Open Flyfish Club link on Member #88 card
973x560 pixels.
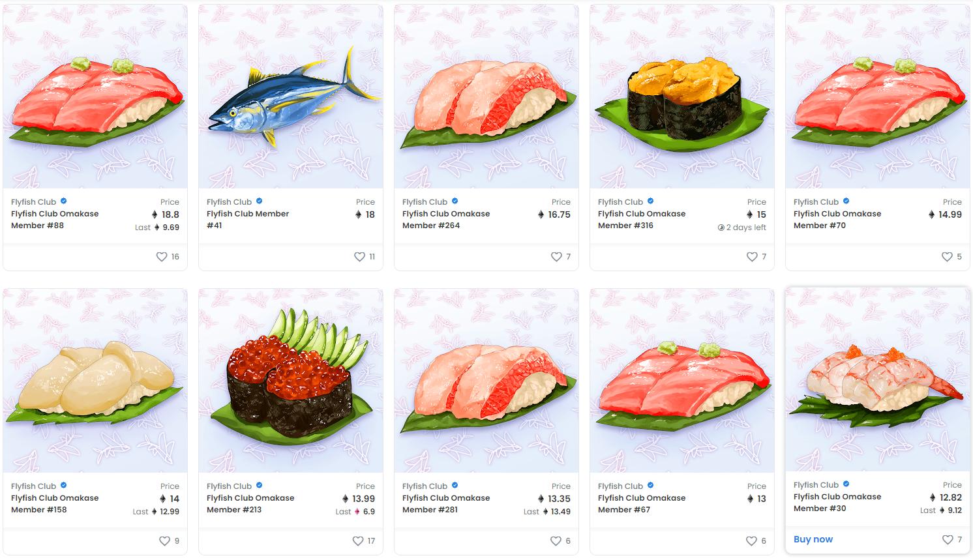point(33,202)
